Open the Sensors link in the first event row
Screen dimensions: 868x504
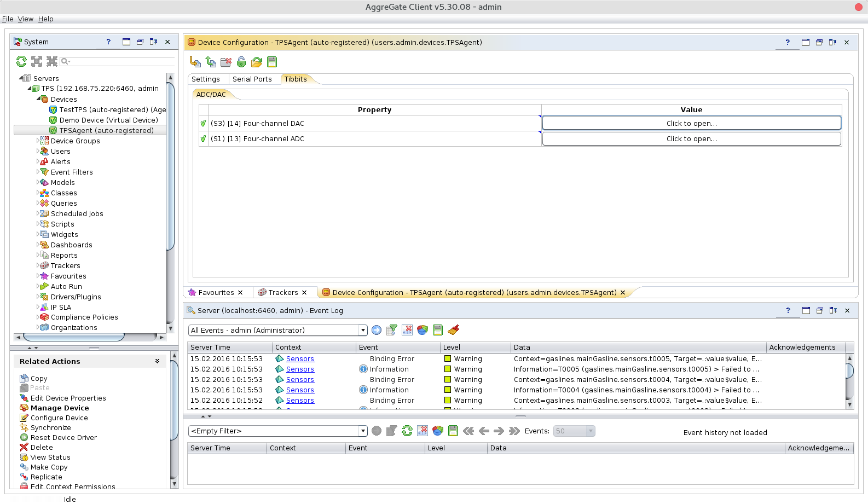coord(300,358)
